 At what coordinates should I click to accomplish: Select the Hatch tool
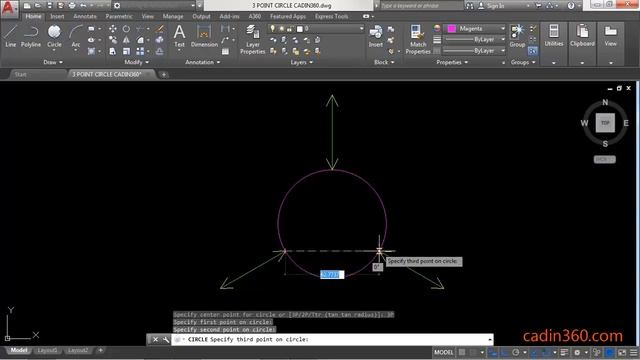coord(91,51)
